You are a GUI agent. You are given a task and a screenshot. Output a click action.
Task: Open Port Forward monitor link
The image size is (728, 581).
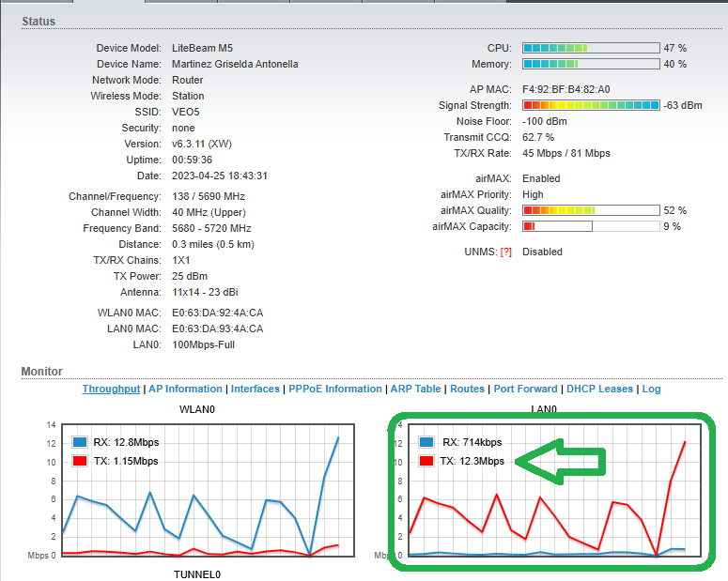coord(525,389)
